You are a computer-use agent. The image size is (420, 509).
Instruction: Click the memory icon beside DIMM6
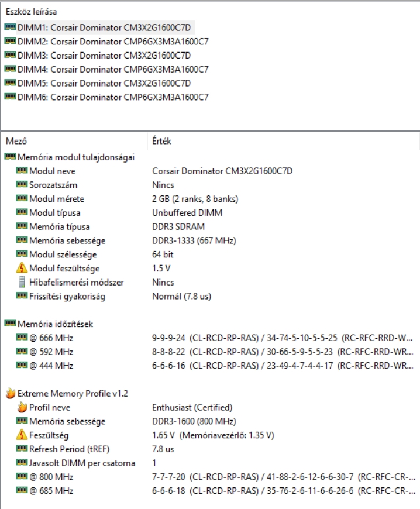[x=10, y=97]
